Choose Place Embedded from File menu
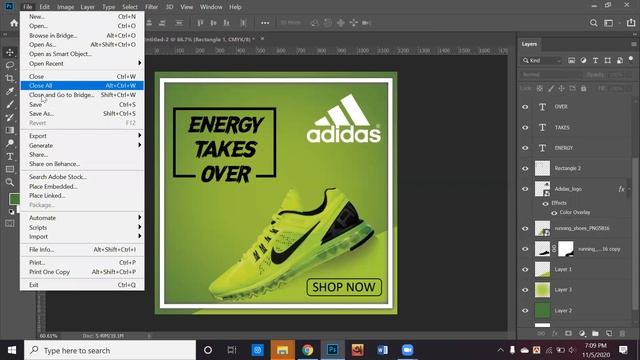Viewport: 640px width, 360px height. point(82,186)
